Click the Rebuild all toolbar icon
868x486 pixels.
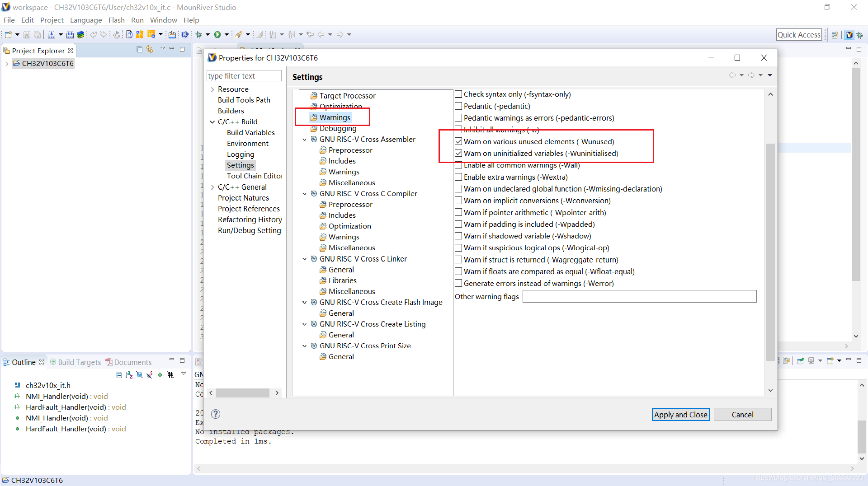coord(70,35)
